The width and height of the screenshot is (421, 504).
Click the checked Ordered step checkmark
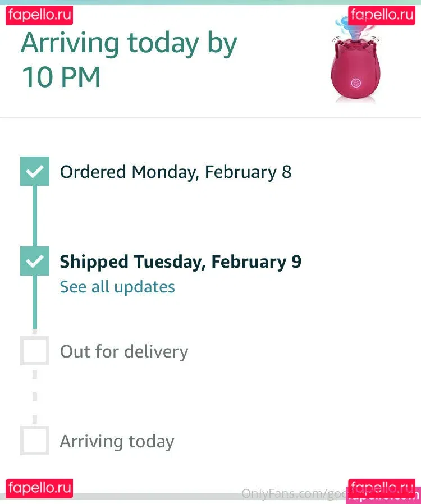point(35,171)
